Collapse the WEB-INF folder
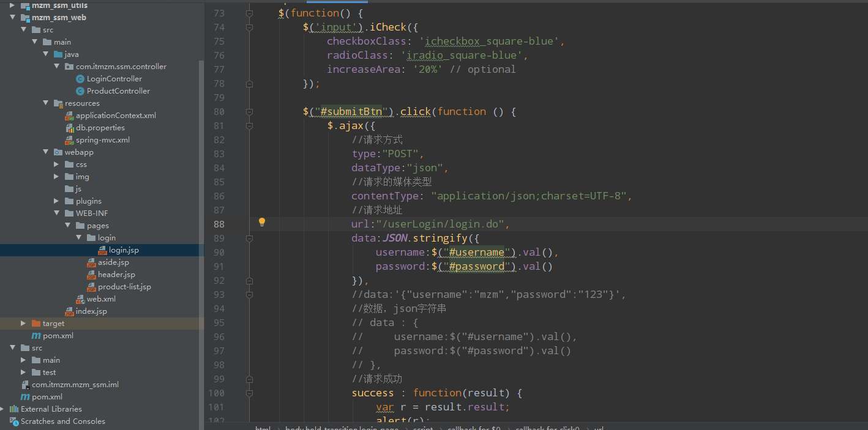This screenshot has height=430, width=868. coord(56,213)
